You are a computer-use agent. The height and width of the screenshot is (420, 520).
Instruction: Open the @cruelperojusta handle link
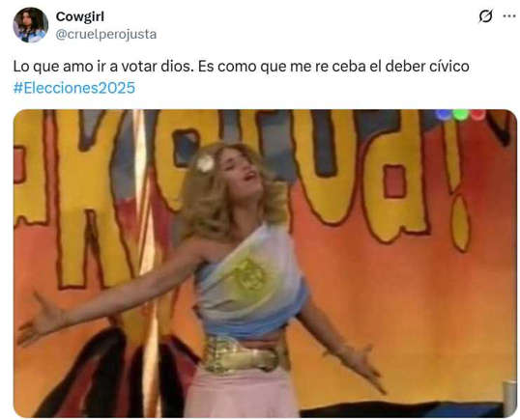105,34
